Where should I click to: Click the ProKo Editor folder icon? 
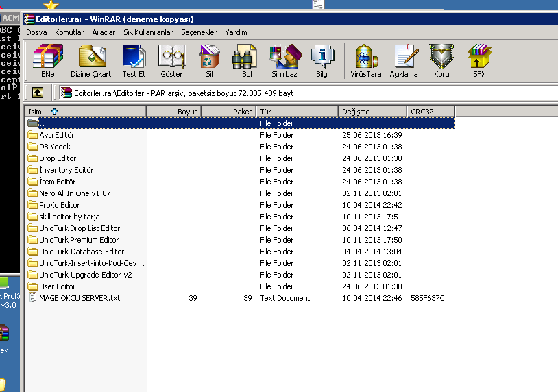[33, 205]
